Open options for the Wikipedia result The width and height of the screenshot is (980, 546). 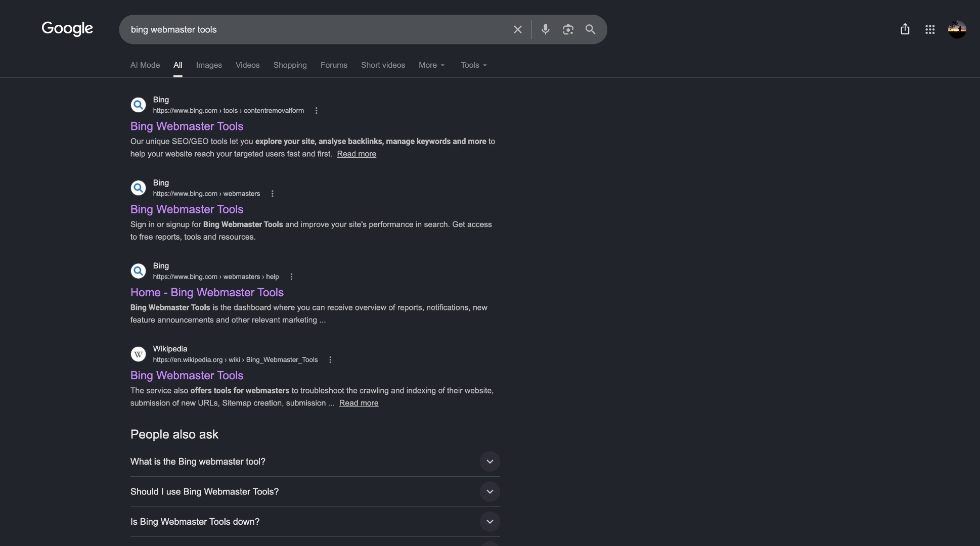click(330, 360)
